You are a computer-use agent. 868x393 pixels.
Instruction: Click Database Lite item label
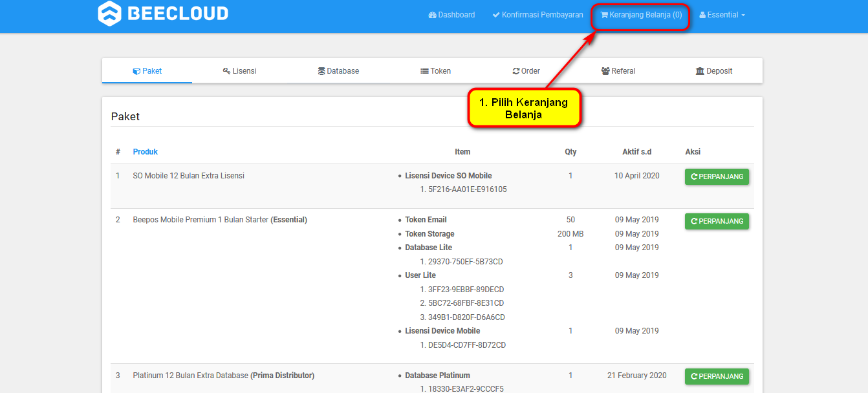429,248
